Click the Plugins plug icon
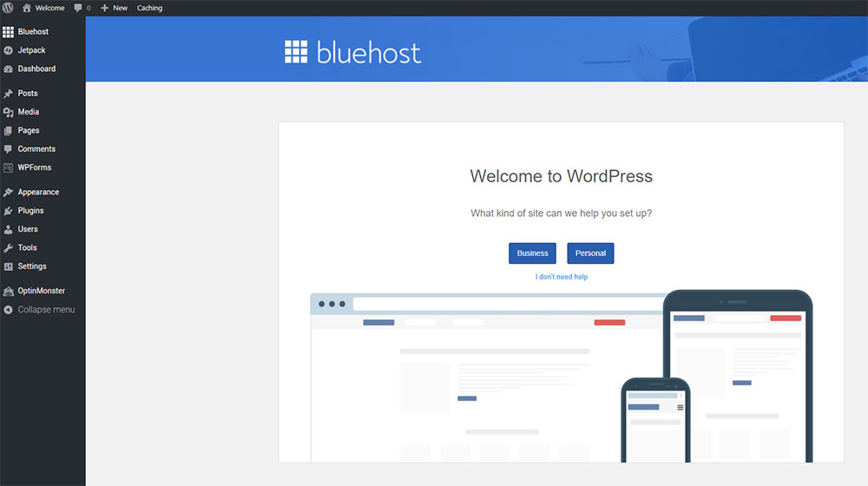This screenshot has height=486, width=868. tap(8, 211)
